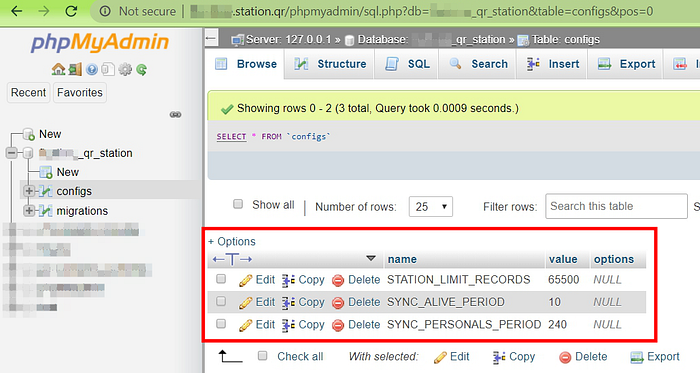The height and width of the screenshot is (373, 700).
Task: Open site info Not secure icon
Action: (x=105, y=11)
